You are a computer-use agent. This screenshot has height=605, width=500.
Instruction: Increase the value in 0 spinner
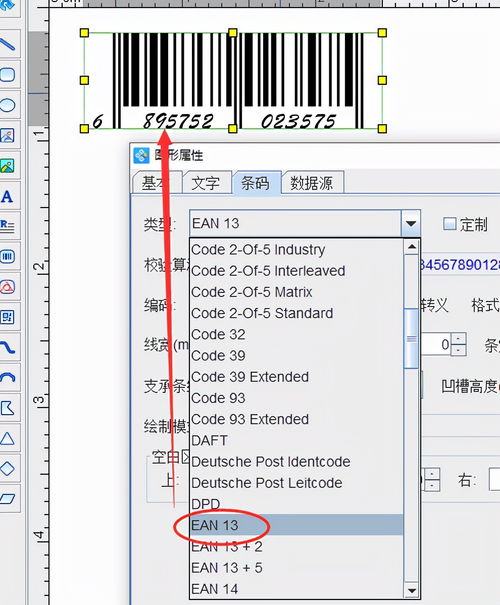pyautogui.click(x=458, y=339)
